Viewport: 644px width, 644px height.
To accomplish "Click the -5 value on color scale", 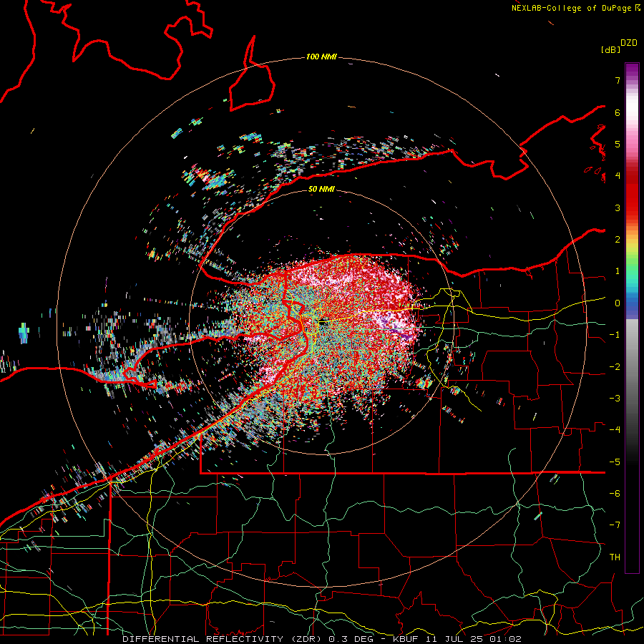I will 615,462.
